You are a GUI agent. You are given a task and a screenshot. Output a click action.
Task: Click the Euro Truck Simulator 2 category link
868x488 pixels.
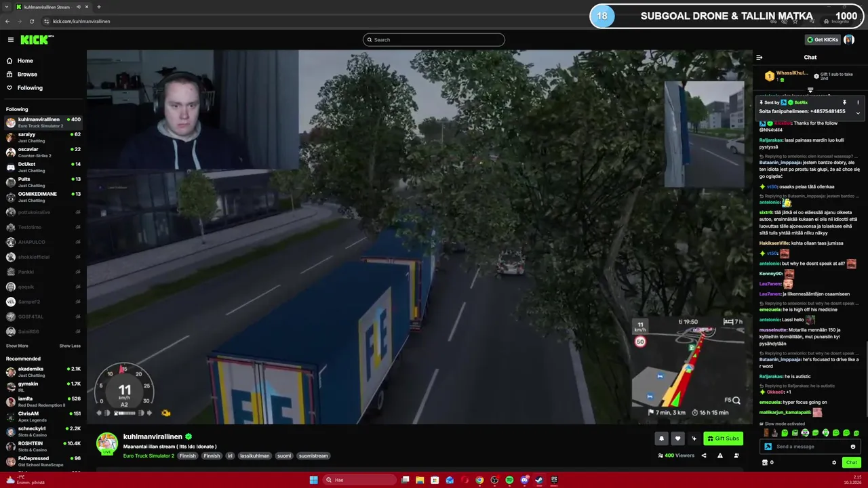[149, 455]
